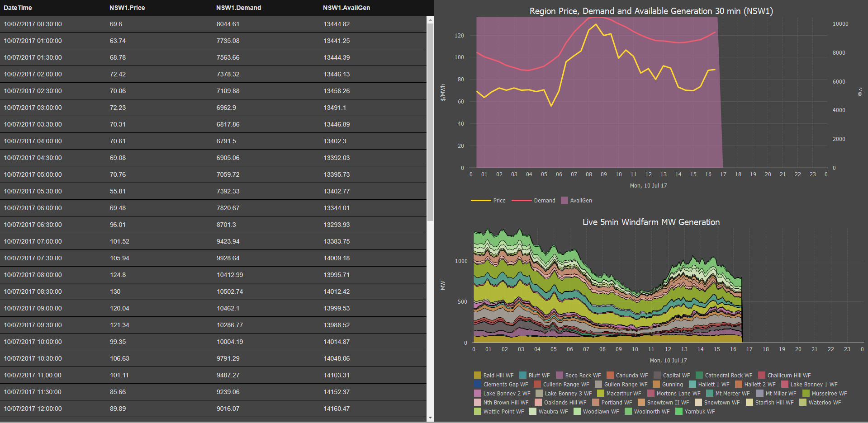The image size is (868, 423).
Task: Select the price value 96.01
Action: 118,225
